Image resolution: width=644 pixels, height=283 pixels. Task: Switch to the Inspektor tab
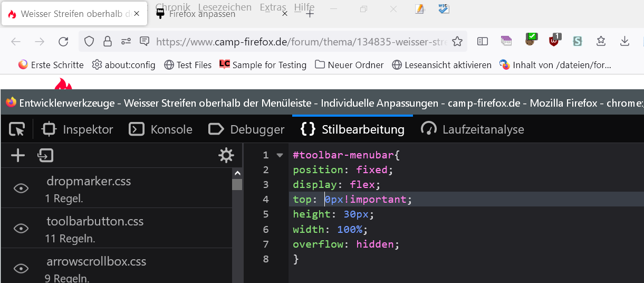[x=78, y=129]
